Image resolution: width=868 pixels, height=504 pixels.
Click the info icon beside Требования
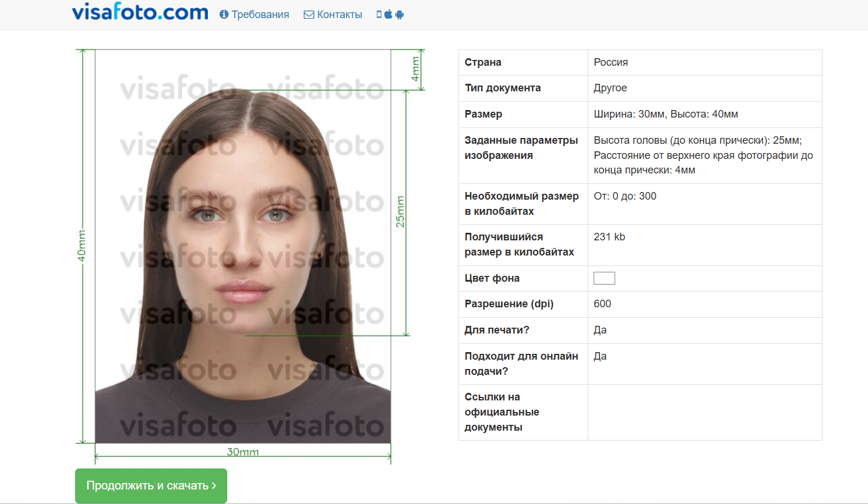pyautogui.click(x=224, y=15)
